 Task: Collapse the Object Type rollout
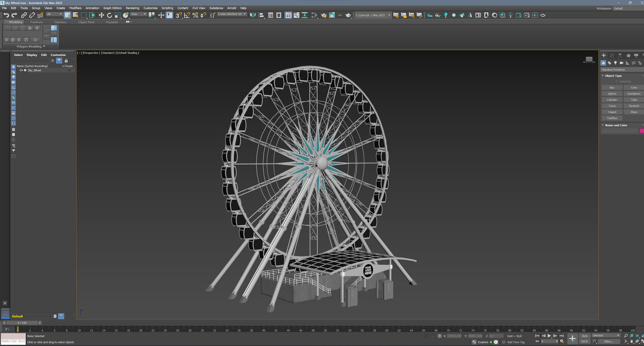[x=613, y=76]
